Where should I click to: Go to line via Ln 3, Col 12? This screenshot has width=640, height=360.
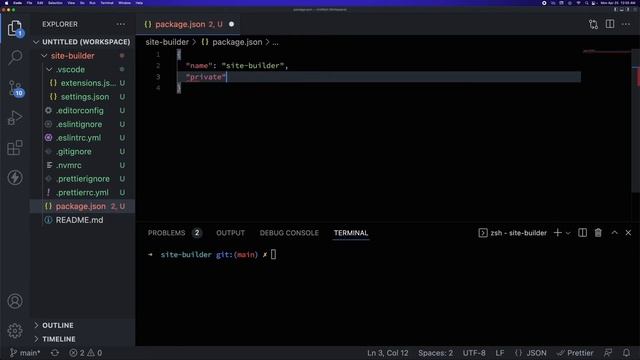[387, 353]
